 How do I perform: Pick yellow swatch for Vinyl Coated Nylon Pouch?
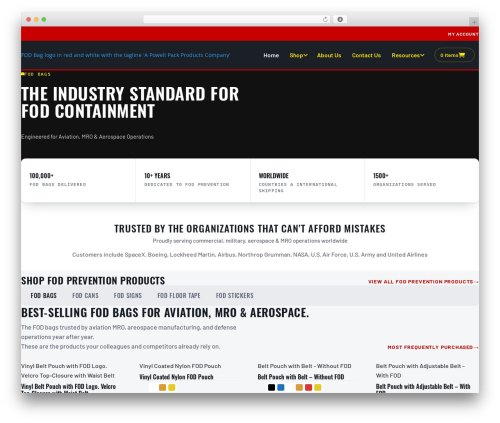(x=172, y=387)
